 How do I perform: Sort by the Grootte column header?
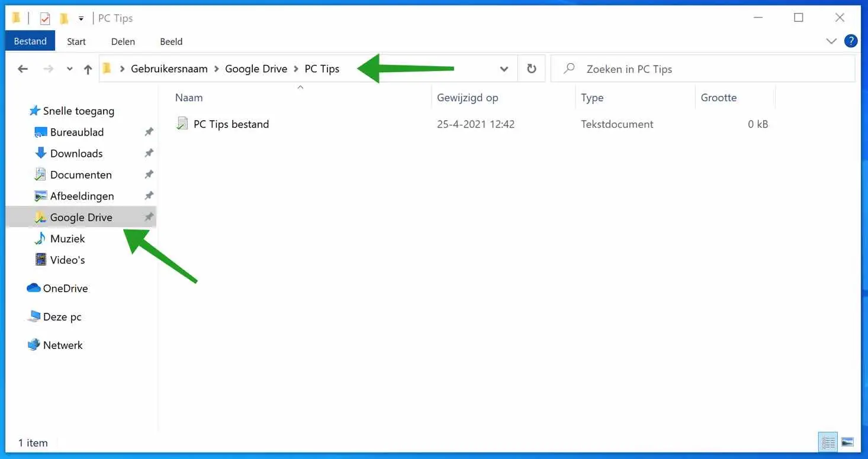point(719,98)
